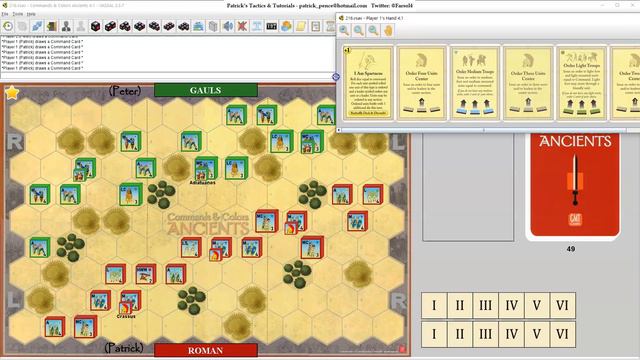Open the Help menu
The image size is (640, 360).
[31, 14]
